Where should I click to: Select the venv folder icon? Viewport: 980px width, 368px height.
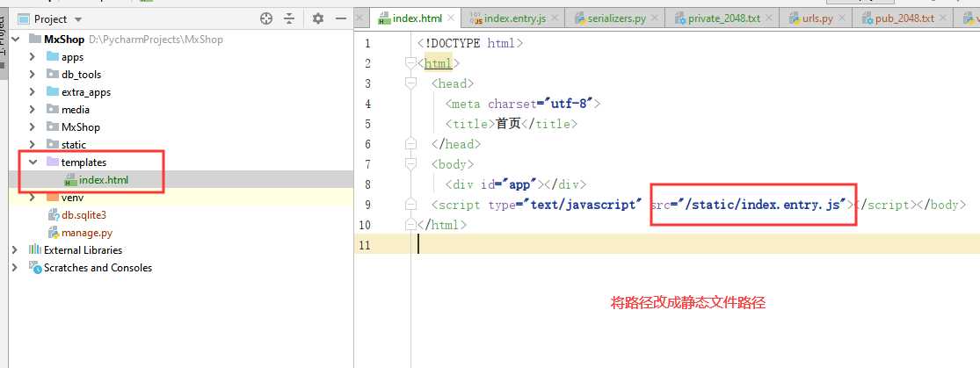point(53,198)
